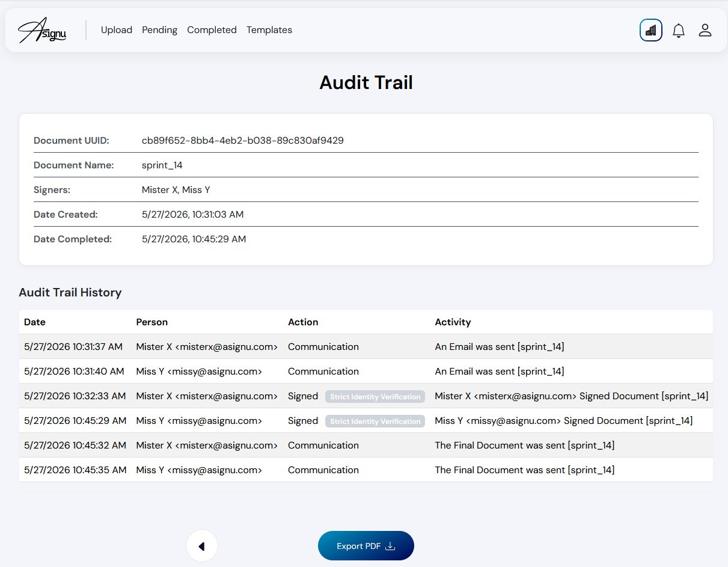This screenshot has height=567, width=728.
Task: Select the Document UUID value
Action: point(243,140)
